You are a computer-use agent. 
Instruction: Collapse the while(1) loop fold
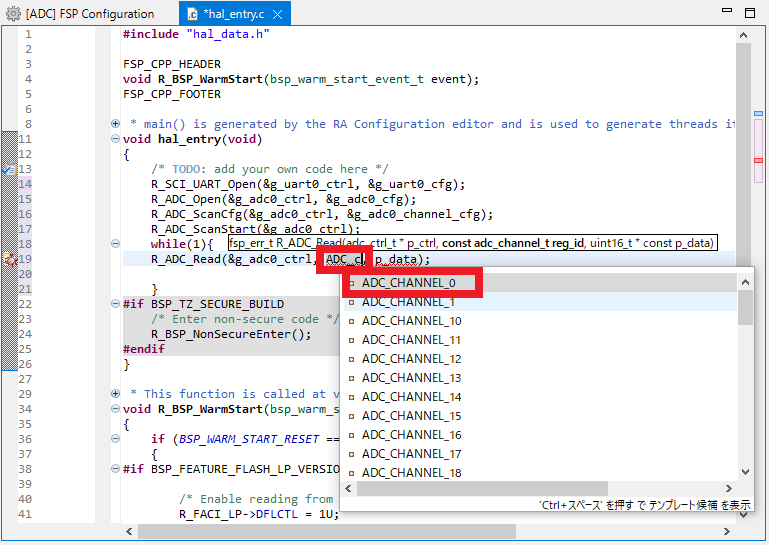pos(115,243)
